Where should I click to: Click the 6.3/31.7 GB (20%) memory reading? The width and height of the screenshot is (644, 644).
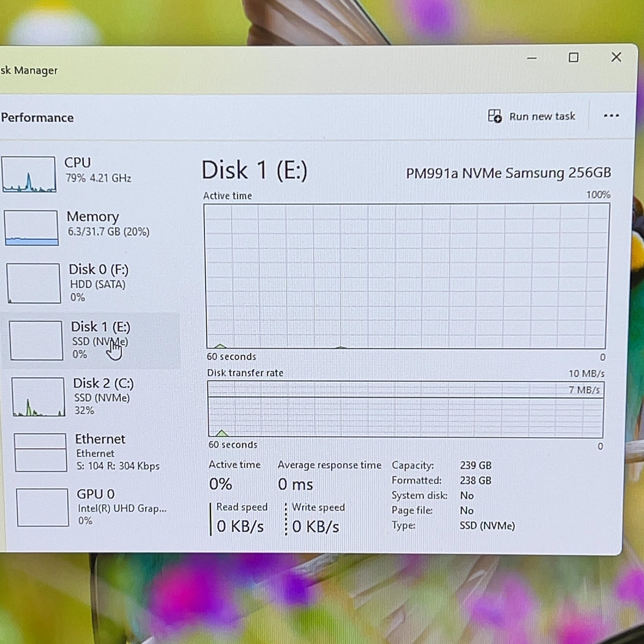(108, 232)
